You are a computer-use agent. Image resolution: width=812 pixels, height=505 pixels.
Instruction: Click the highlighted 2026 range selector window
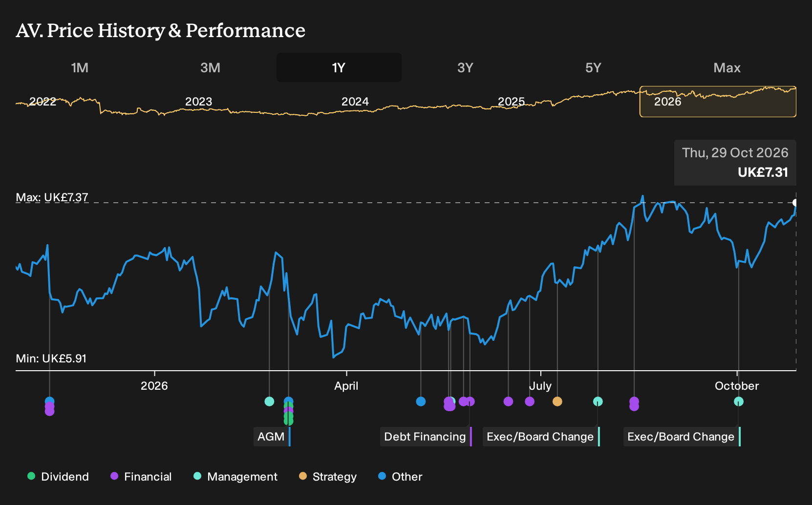pyautogui.click(x=718, y=102)
